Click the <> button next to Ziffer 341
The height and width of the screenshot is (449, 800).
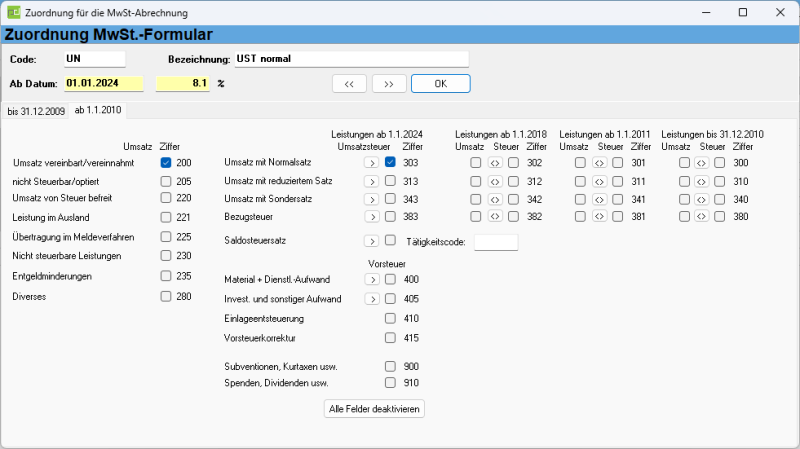[x=599, y=199]
